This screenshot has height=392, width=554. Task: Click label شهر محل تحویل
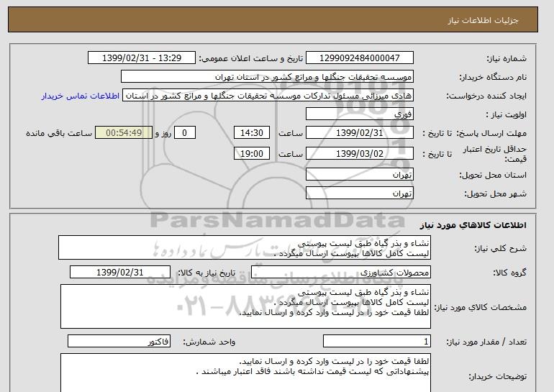[495, 193]
